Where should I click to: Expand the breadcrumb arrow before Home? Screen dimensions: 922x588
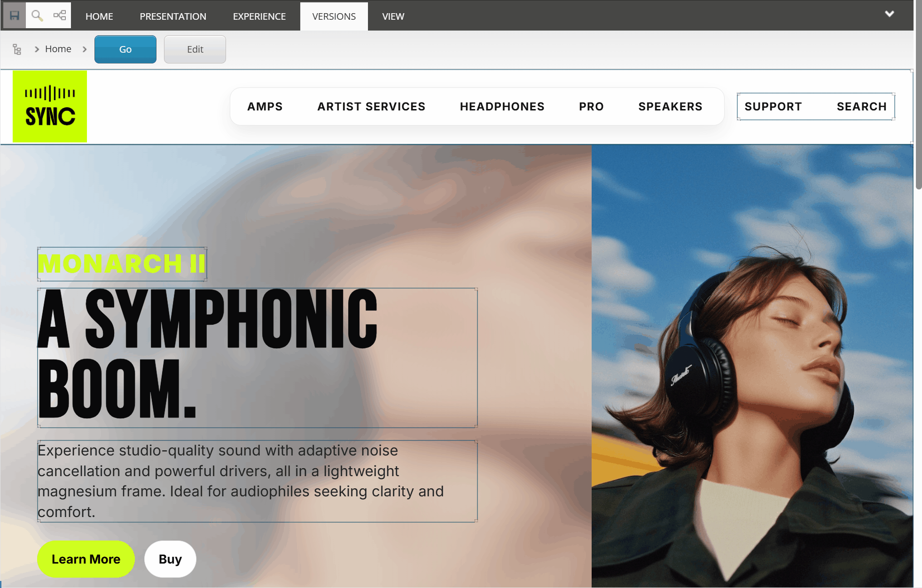point(37,49)
